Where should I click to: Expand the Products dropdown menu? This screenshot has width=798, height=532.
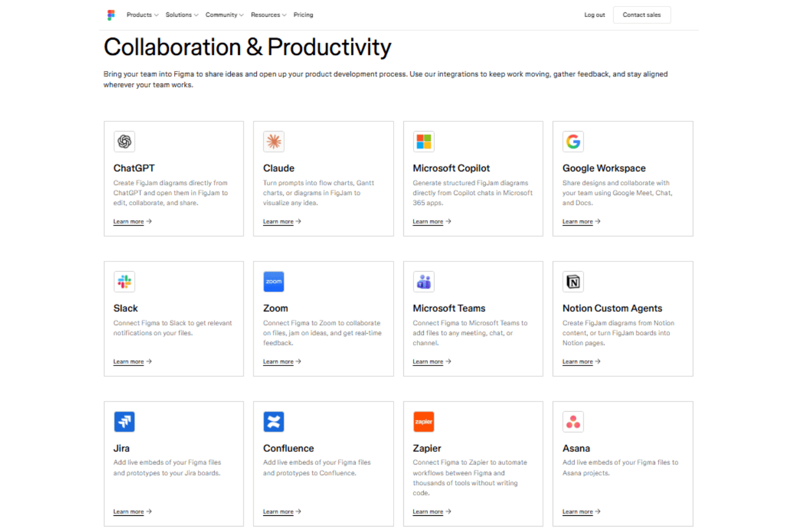(142, 15)
